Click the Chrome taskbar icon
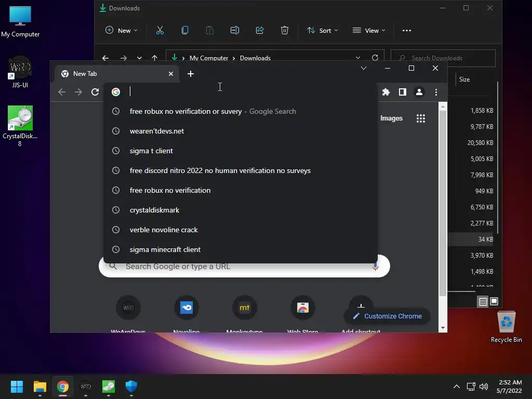532x399 pixels. pos(63,387)
